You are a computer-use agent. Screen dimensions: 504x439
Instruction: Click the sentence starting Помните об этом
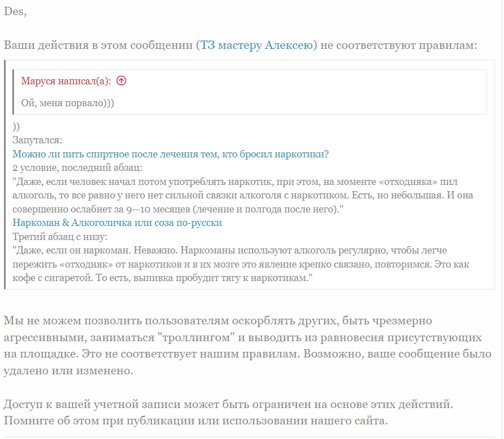[196, 420]
